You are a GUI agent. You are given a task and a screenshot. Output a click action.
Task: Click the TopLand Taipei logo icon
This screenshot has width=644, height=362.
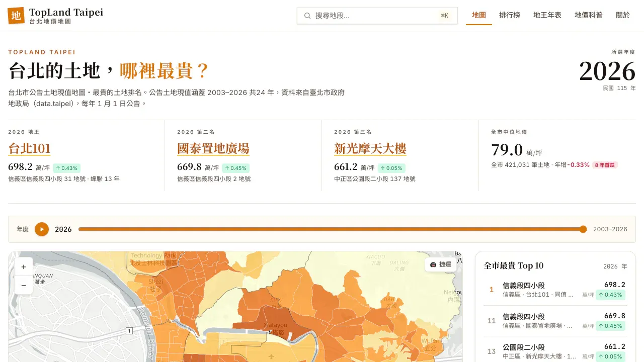pyautogui.click(x=16, y=16)
